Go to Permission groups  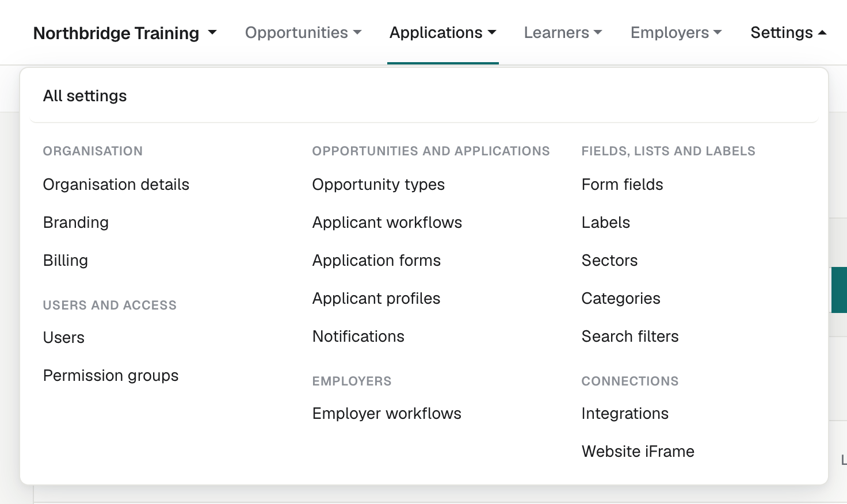pos(111,376)
